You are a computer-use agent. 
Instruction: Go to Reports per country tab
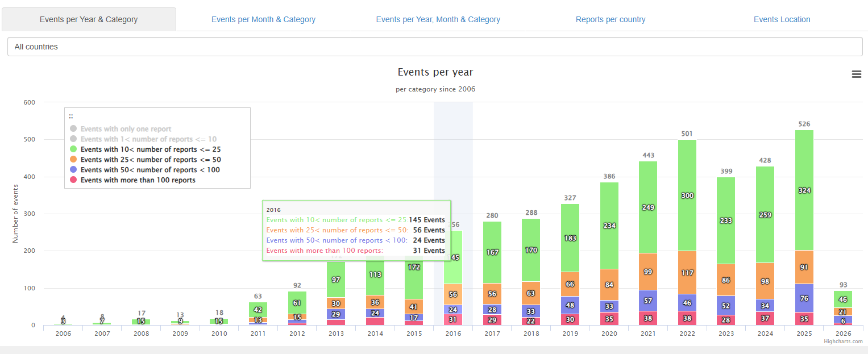610,19
